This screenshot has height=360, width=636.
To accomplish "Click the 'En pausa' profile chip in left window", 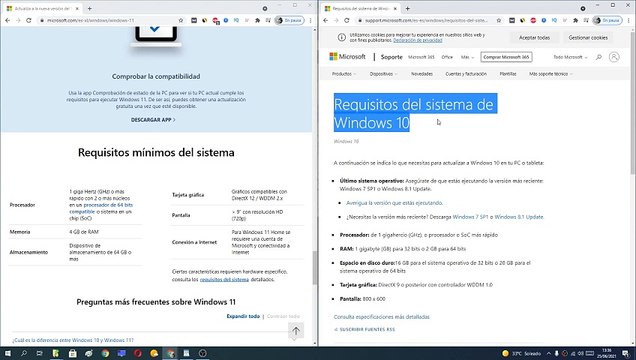I will [x=290, y=20].
